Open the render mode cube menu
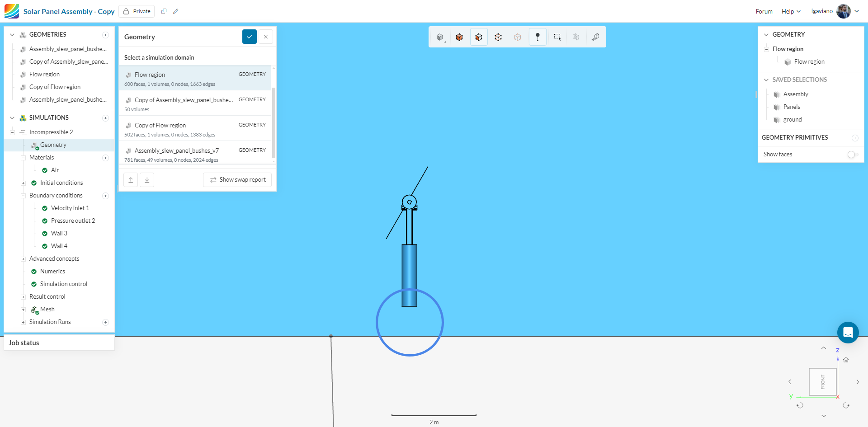868x427 pixels. tap(440, 37)
